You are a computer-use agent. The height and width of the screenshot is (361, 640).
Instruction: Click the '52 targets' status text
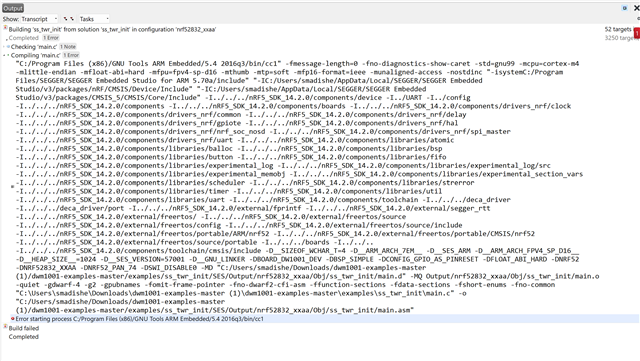pos(618,29)
